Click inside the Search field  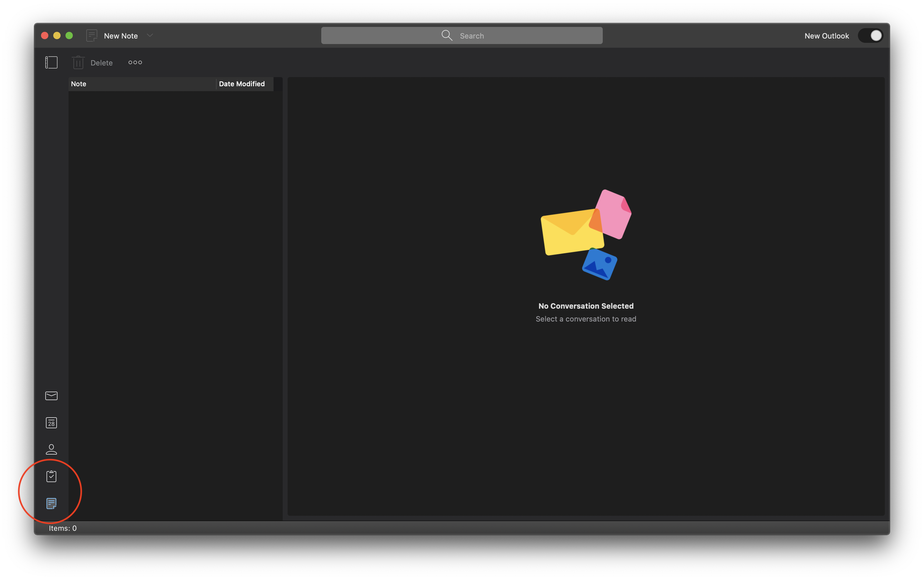499,35
